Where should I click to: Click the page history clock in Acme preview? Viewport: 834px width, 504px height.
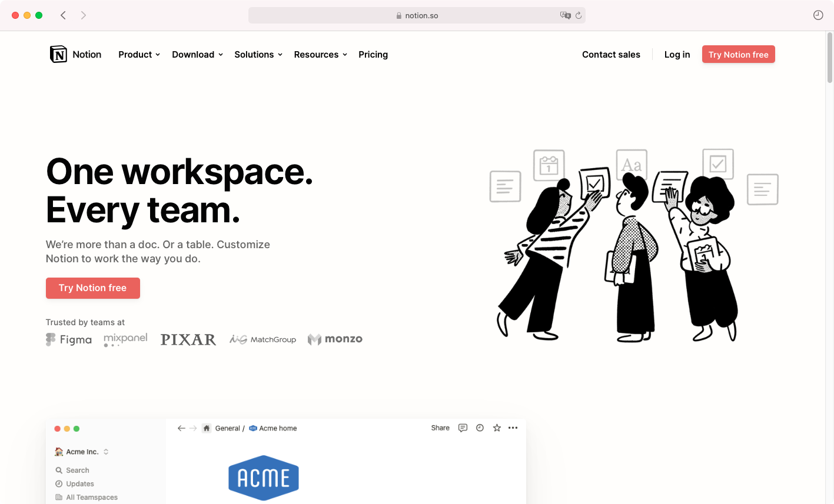[480, 428]
